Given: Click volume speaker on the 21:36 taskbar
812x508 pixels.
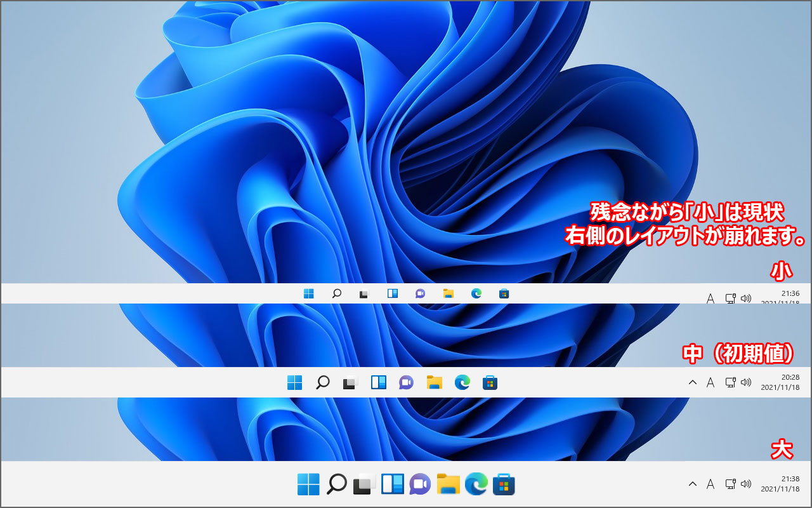Looking at the screenshot, I should pyautogui.click(x=746, y=298).
